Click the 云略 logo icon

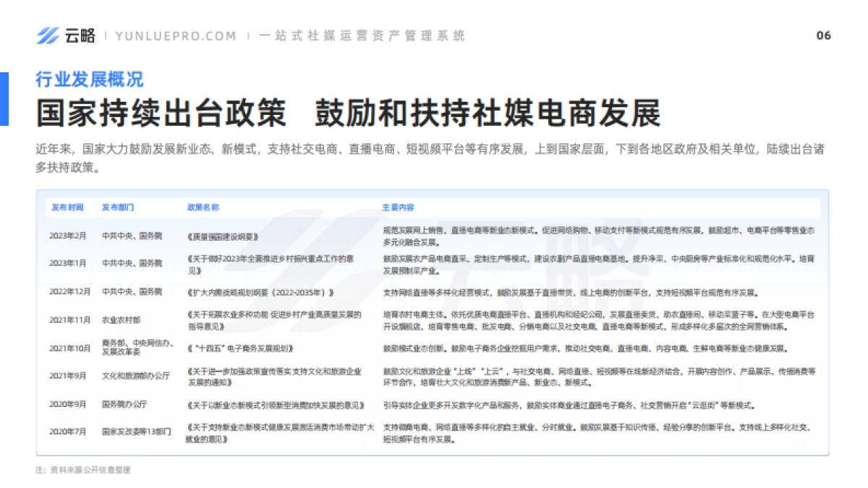[x=48, y=33]
